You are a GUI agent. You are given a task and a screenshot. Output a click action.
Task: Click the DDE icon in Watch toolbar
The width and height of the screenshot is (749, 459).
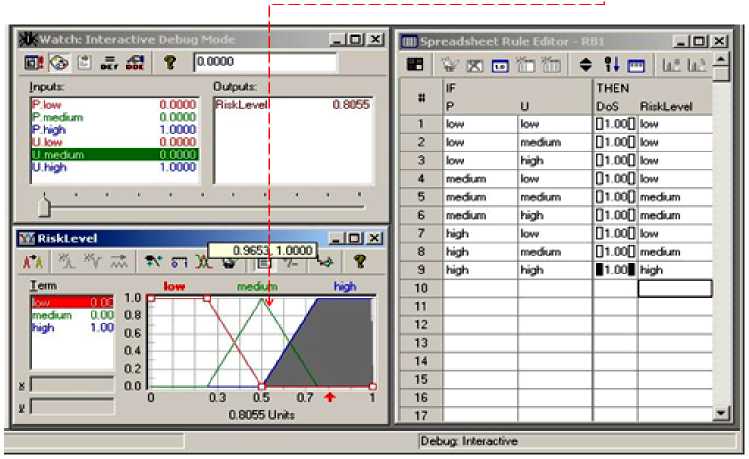pyautogui.click(x=135, y=63)
